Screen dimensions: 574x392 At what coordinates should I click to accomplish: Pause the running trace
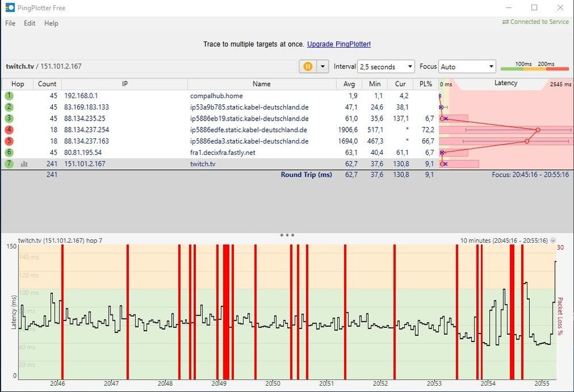pos(307,67)
